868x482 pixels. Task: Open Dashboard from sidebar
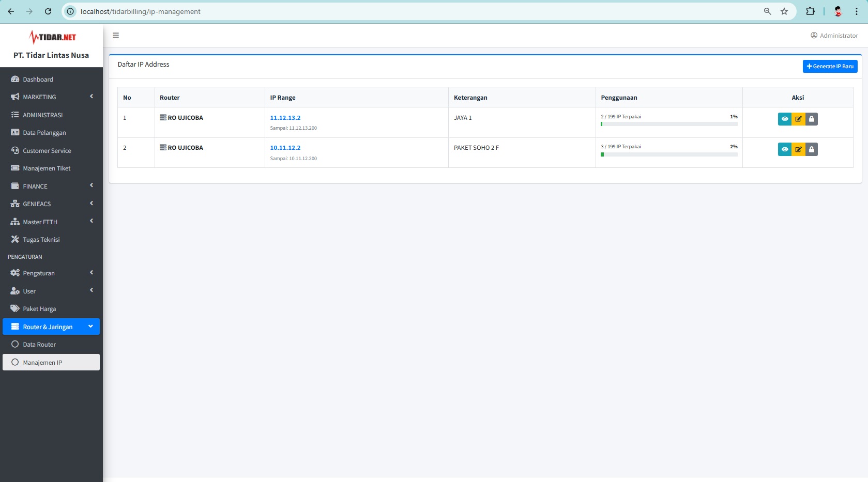pos(51,79)
